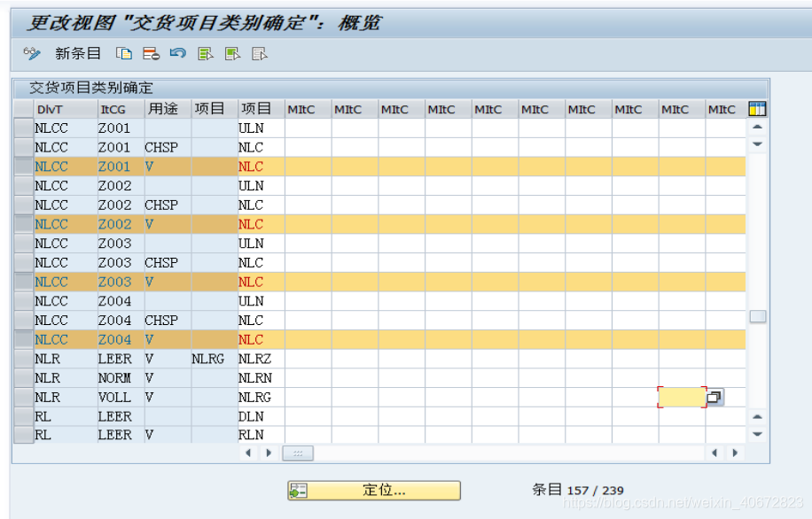Select the row NLCC Z001 CHSP

click(x=24, y=148)
